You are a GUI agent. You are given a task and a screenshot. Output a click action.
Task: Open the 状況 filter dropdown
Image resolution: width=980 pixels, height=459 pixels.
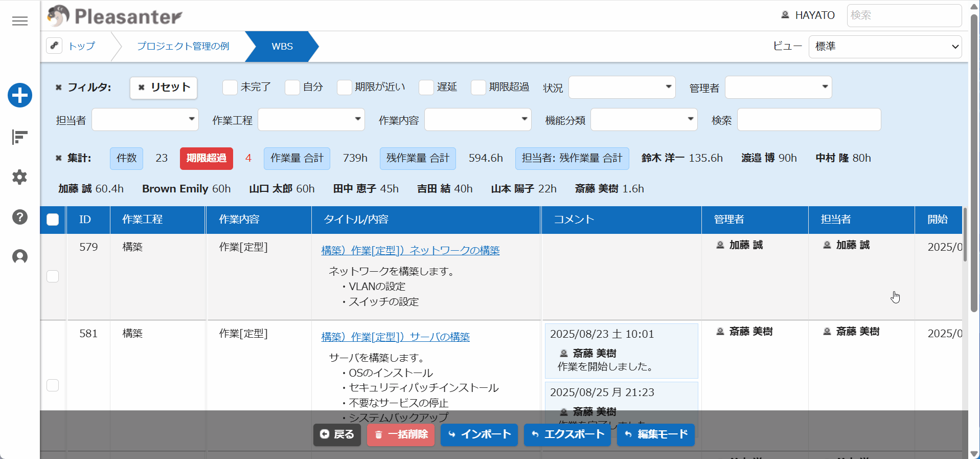[x=622, y=88]
